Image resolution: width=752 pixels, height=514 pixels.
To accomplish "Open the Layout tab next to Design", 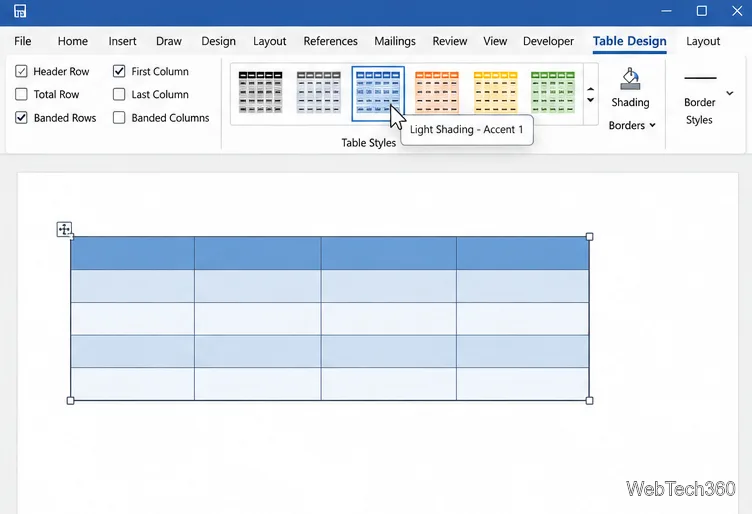I will point(270,41).
